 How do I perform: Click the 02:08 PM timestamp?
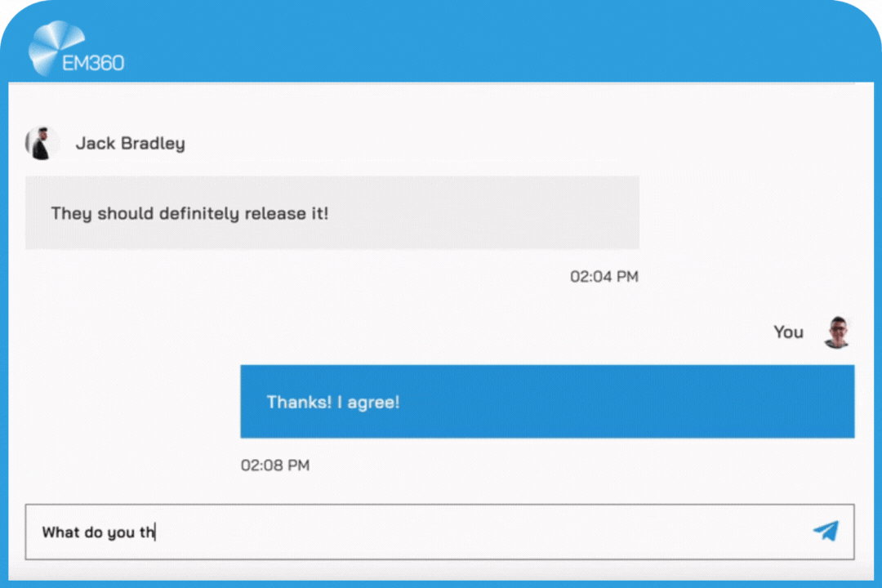click(x=275, y=465)
